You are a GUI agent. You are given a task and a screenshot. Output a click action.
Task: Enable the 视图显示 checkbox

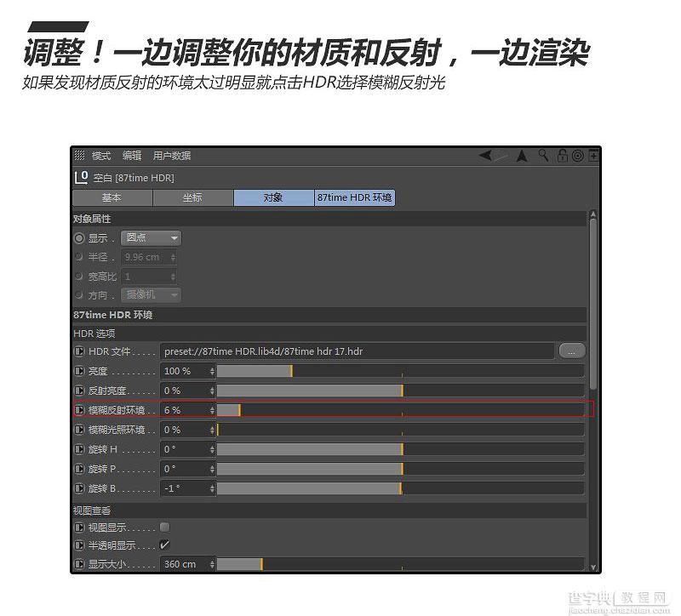164,527
